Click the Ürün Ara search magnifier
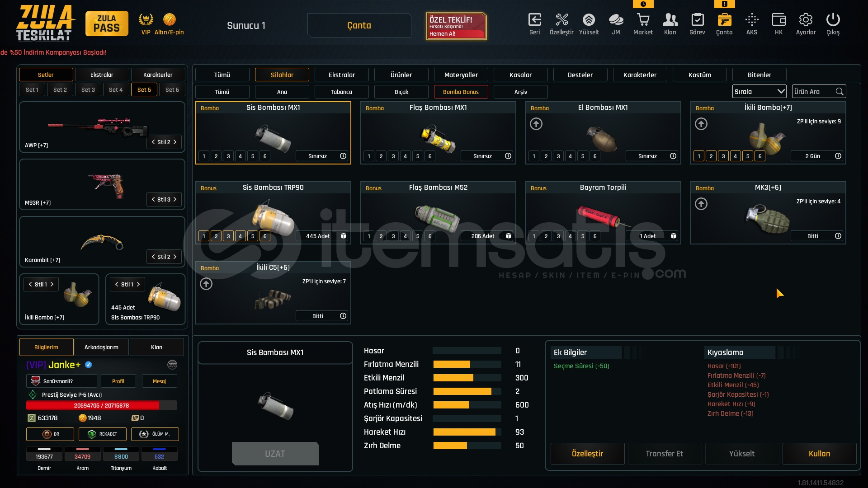 pos(840,92)
